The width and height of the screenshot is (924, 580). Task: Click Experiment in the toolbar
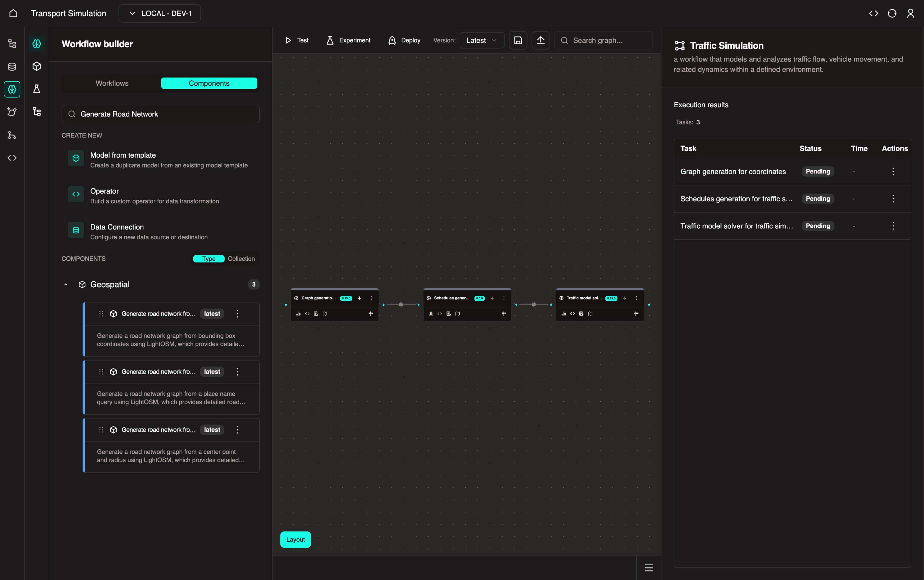[x=348, y=40]
